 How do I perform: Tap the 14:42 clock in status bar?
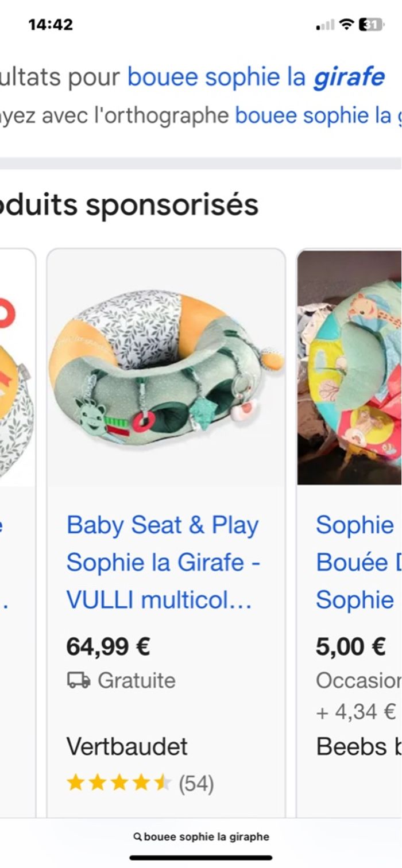(x=51, y=25)
